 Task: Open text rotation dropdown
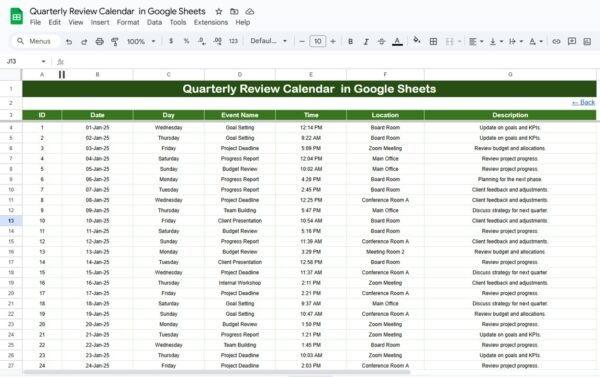click(536, 41)
